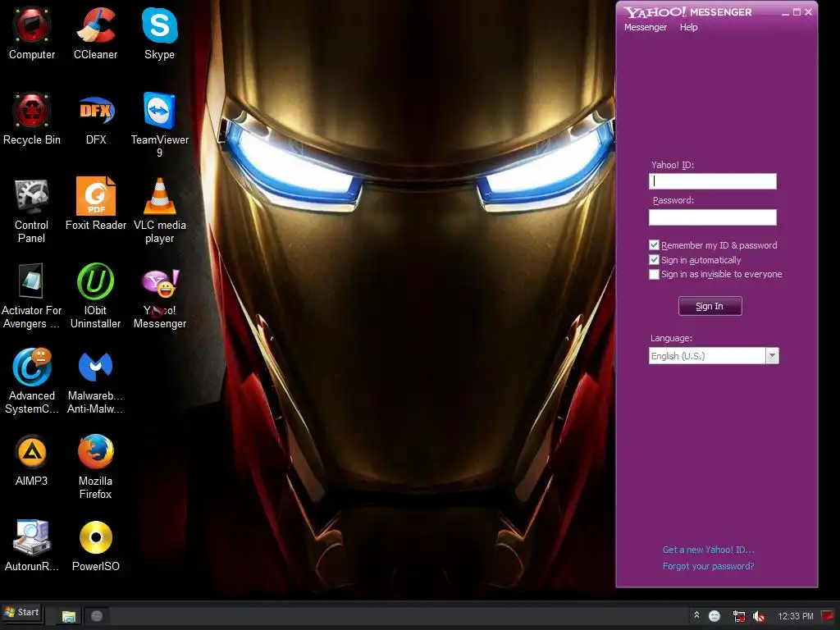Click the round gray taskbar icon
840x630 pixels.
point(97,616)
